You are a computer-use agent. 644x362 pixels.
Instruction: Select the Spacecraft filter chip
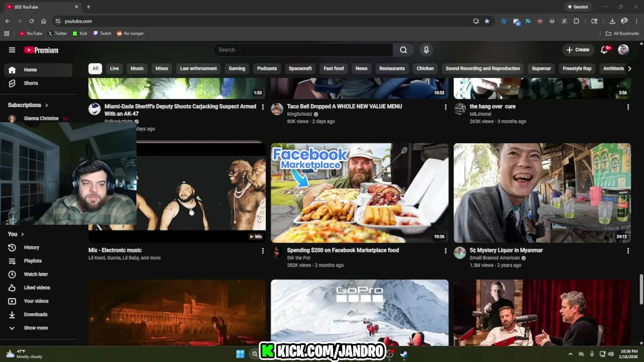[x=300, y=68]
